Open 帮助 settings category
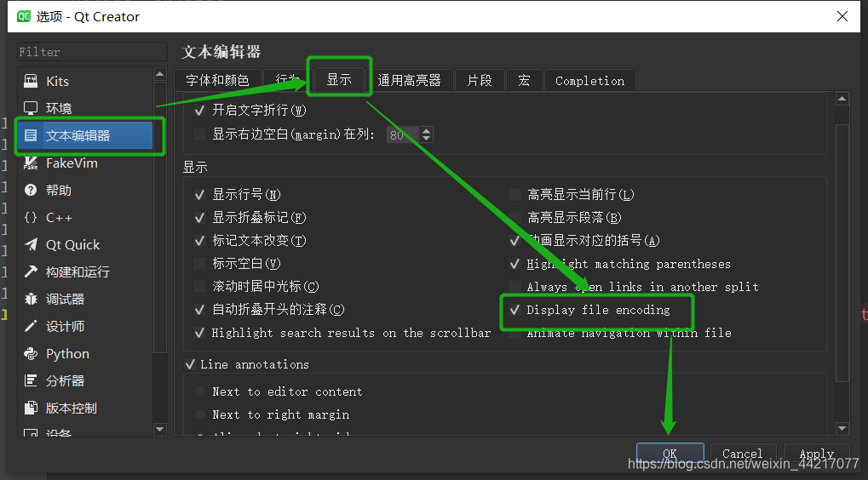This screenshot has height=480, width=868. [84, 191]
